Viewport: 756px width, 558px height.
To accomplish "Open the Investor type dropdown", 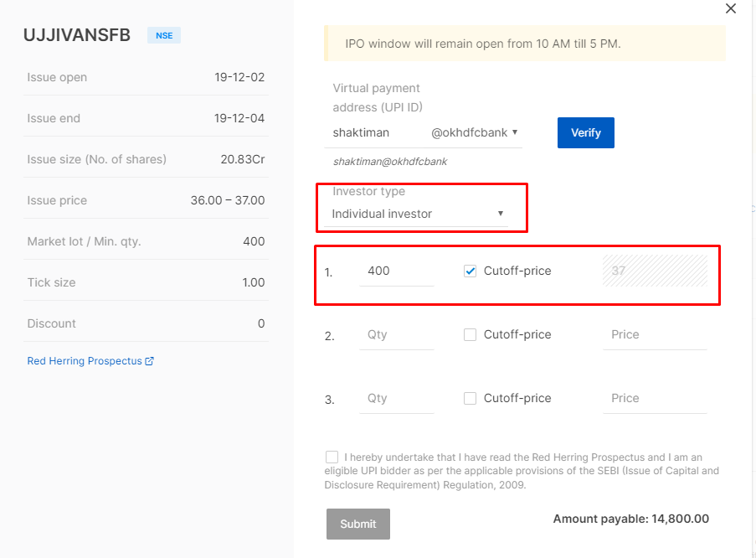I will 417,214.
